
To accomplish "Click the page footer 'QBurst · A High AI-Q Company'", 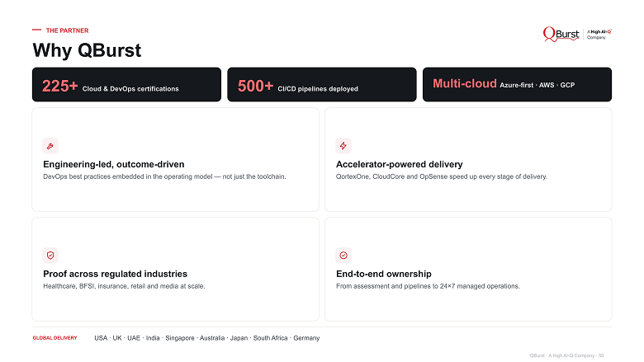I will click(x=566, y=355).
